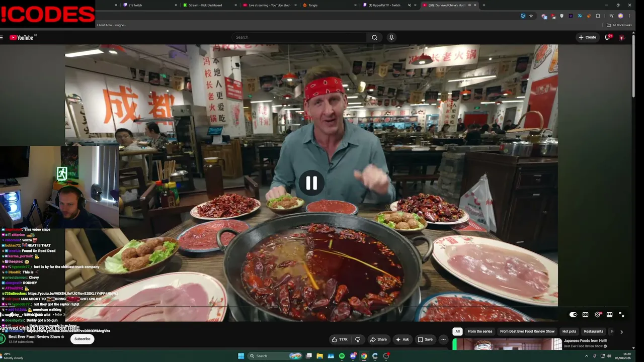Screen dimensions: 644x362
Task: Open a new browser tab
Action: pyautogui.click(x=484, y=5)
